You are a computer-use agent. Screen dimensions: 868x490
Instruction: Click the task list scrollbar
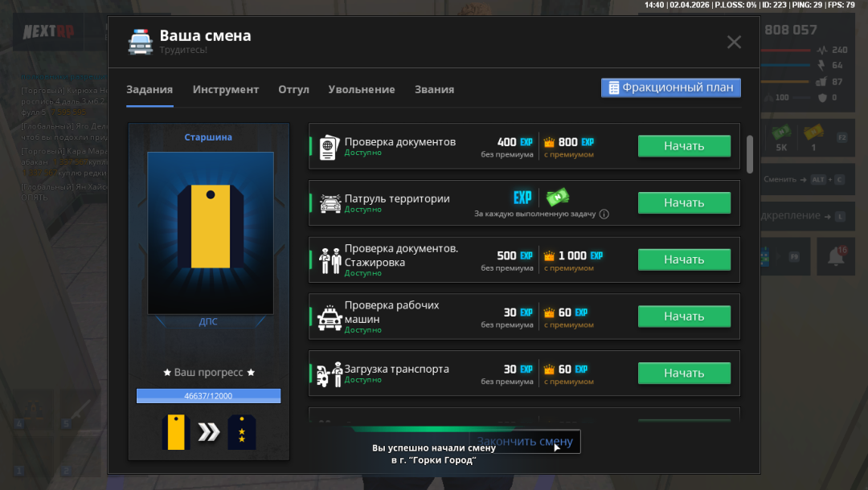coord(750,153)
